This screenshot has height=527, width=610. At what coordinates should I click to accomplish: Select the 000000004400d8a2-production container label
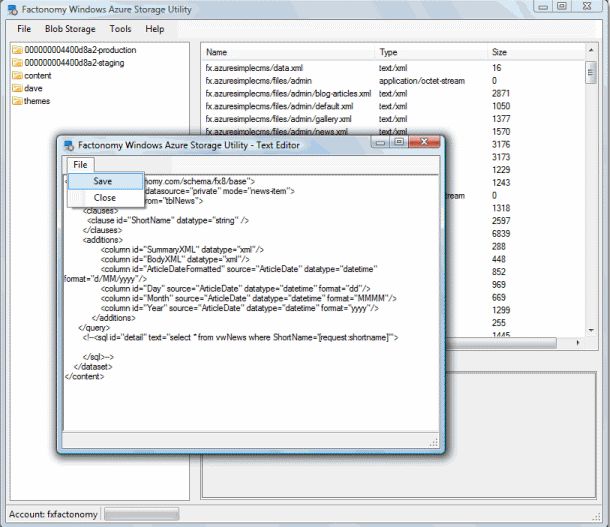pyautogui.click(x=80, y=50)
